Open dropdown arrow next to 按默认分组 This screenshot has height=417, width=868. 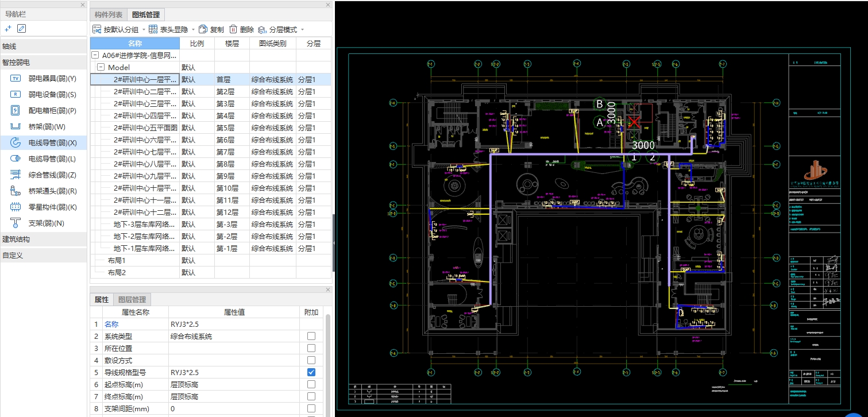144,30
